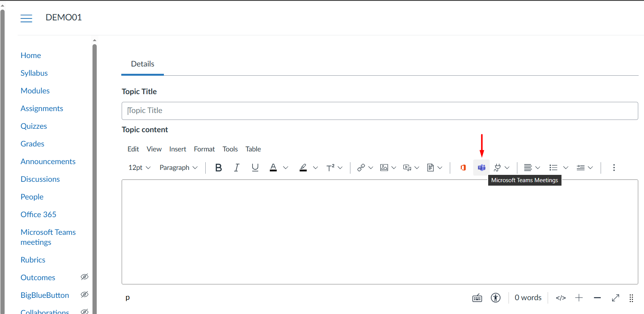Open the Microsoft Teams meetings course link
Screen dimensions: 644x314
pos(48,237)
